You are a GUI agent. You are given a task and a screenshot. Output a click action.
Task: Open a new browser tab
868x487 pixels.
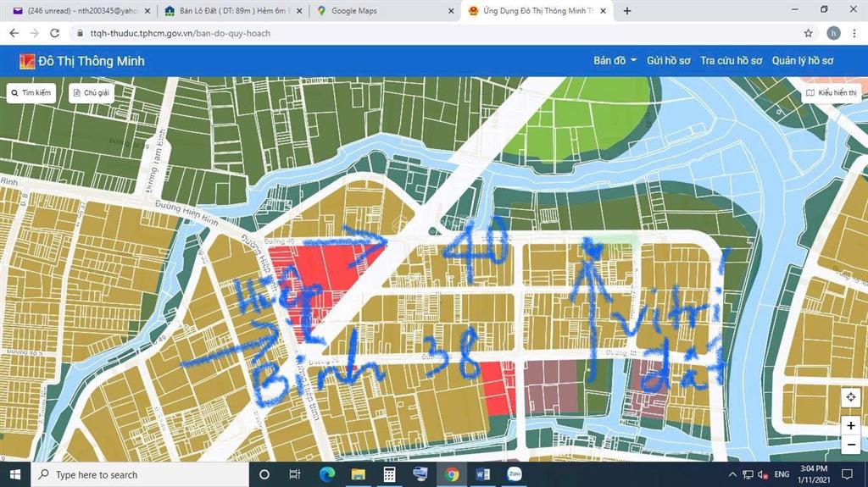point(627,11)
